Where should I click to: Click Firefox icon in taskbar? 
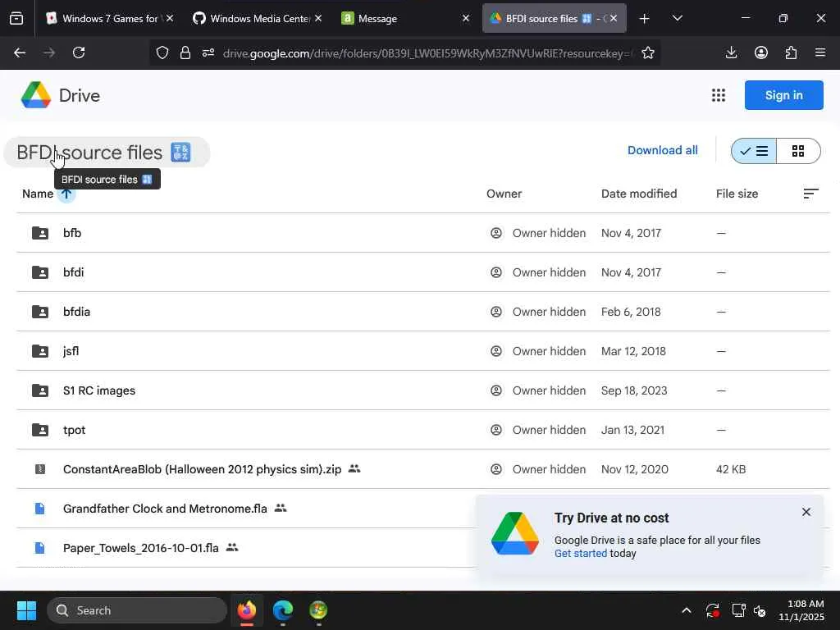[247, 610]
